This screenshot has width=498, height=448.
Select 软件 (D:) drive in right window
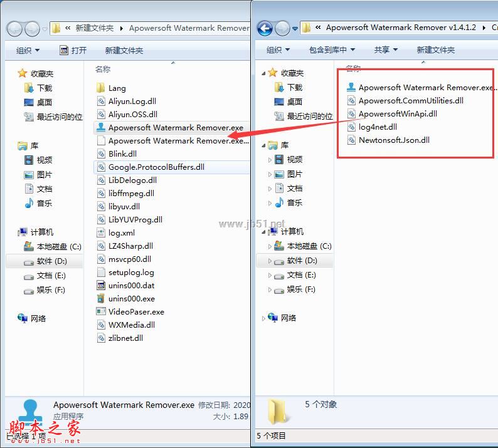click(x=295, y=261)
